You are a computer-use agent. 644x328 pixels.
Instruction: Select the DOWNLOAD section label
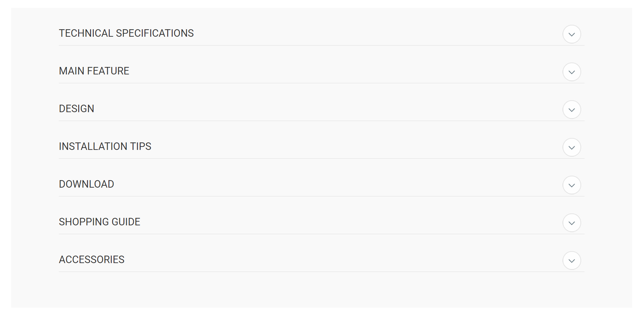tap(86, 184)
